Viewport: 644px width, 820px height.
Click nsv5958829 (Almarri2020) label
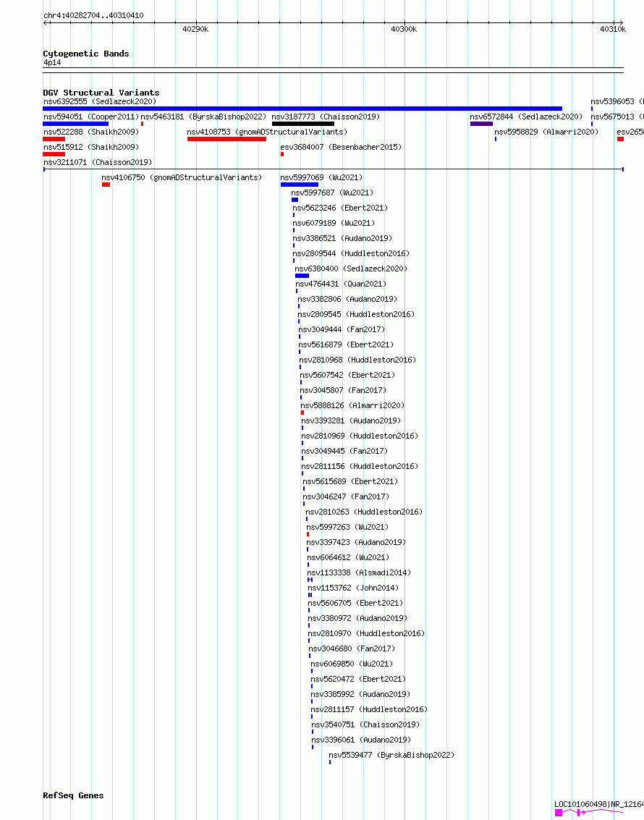click(x=546, y=132)
